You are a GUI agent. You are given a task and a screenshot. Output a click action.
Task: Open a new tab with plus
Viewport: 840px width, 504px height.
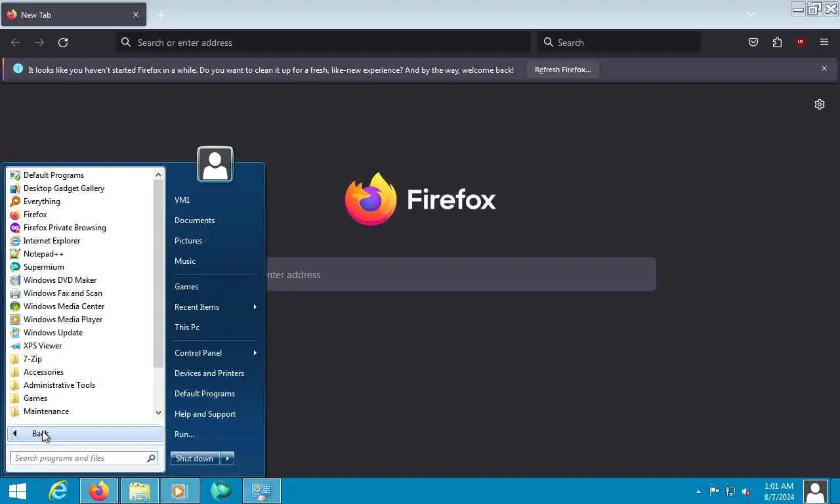pos(161,14)
